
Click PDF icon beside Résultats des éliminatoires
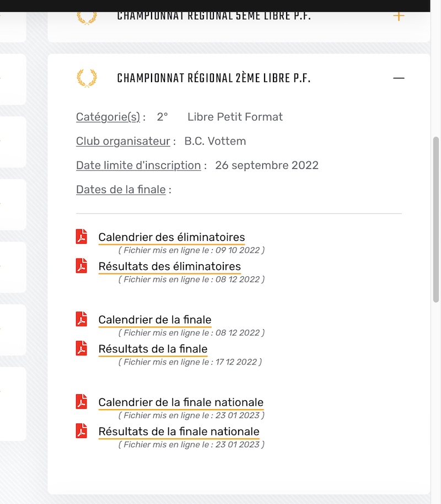82,266
